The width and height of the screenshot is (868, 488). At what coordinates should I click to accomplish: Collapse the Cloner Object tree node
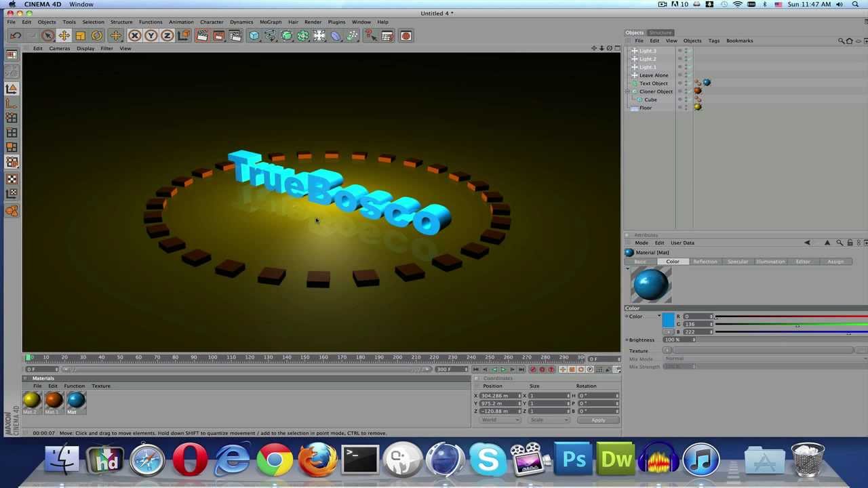(627, 91)
